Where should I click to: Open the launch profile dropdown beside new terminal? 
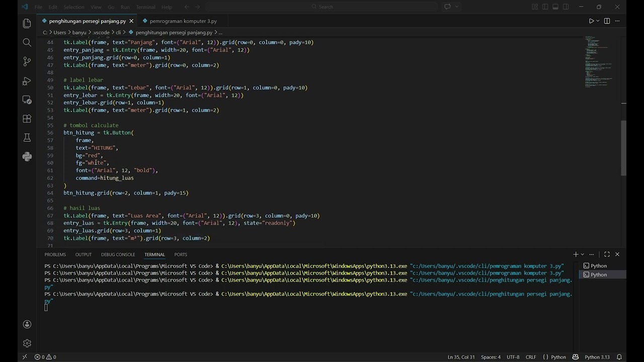pos(583,254)
